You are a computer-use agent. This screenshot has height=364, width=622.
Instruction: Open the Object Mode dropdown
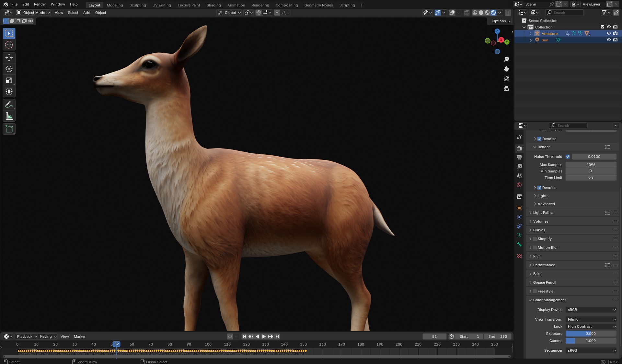coord(34,13)
